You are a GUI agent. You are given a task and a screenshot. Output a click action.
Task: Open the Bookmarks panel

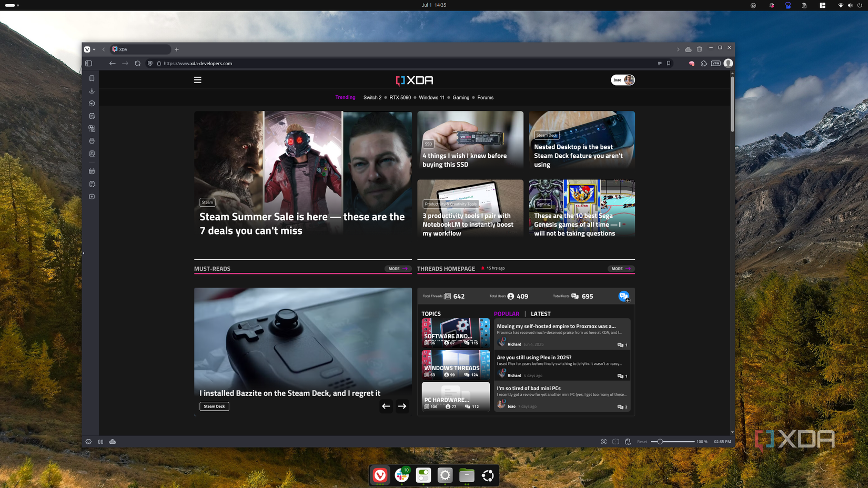92,78
